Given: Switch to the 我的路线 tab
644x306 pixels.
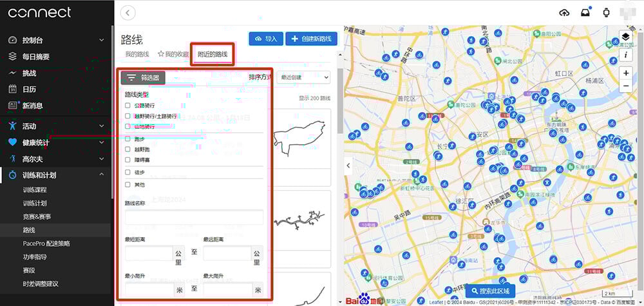Looking at the screenshot, I should [x=137, y=54].
